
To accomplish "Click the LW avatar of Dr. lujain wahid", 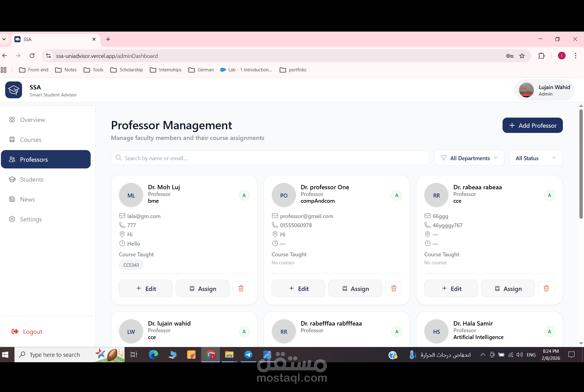I will pyautogui.click(x=131, y=332).
